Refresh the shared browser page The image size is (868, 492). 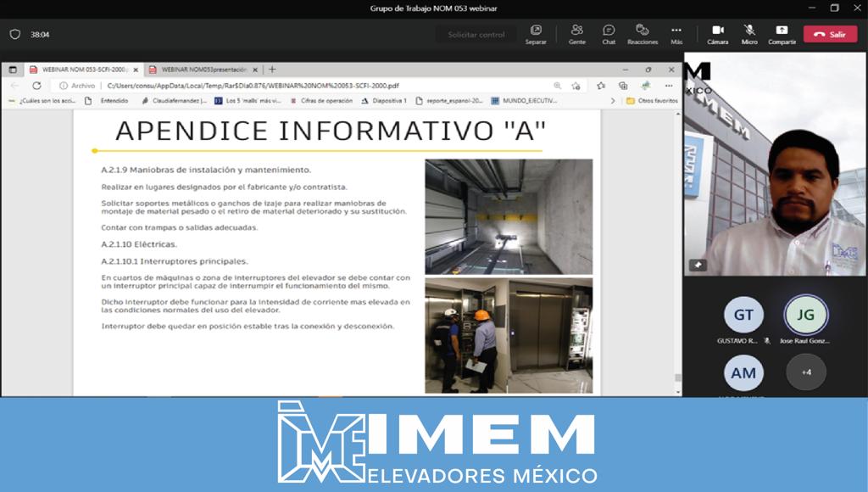(x=36, y=86)
